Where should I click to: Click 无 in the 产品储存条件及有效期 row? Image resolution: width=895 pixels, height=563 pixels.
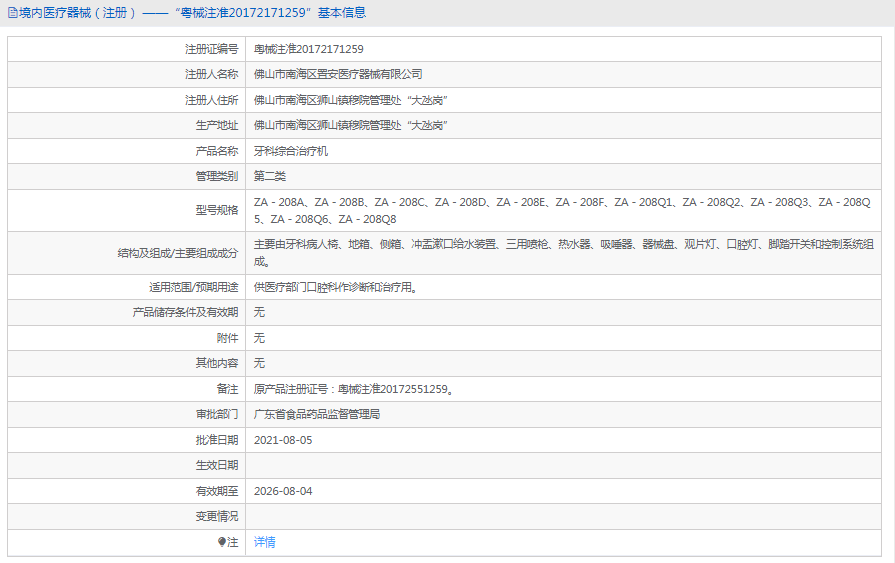[259, 312]
